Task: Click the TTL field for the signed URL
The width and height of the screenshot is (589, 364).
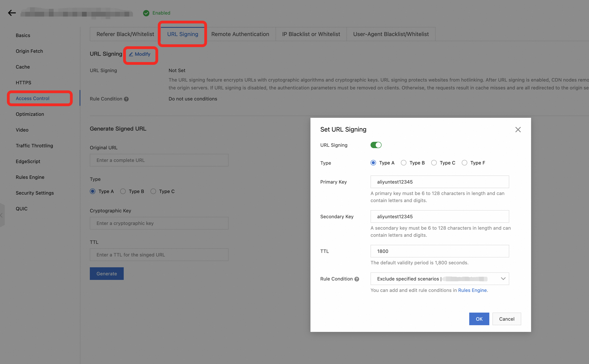Action: click(x=159, y=255)
